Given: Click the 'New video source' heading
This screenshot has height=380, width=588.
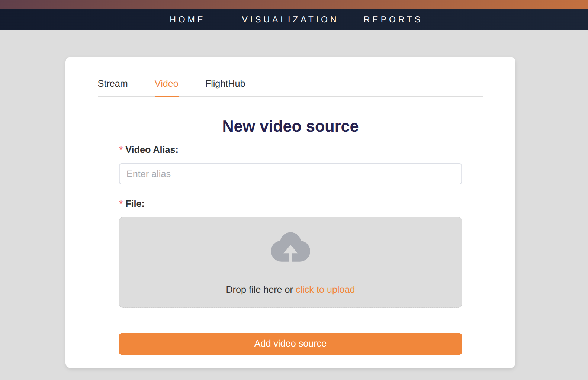Looking at the screenshot, I should pos(290,126).
